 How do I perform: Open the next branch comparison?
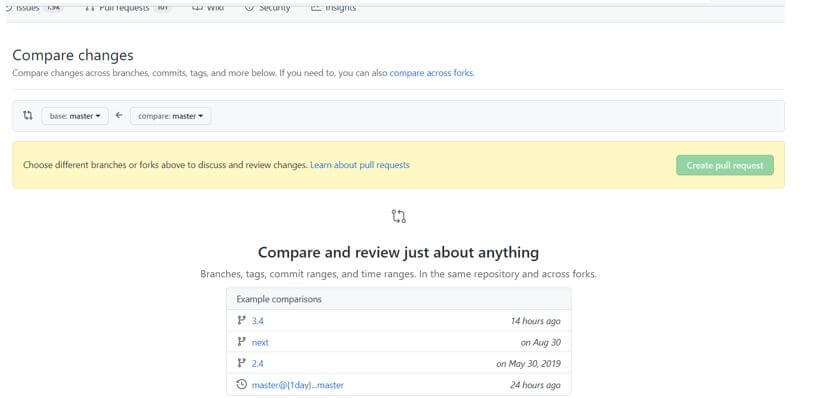tap(260, 342)
